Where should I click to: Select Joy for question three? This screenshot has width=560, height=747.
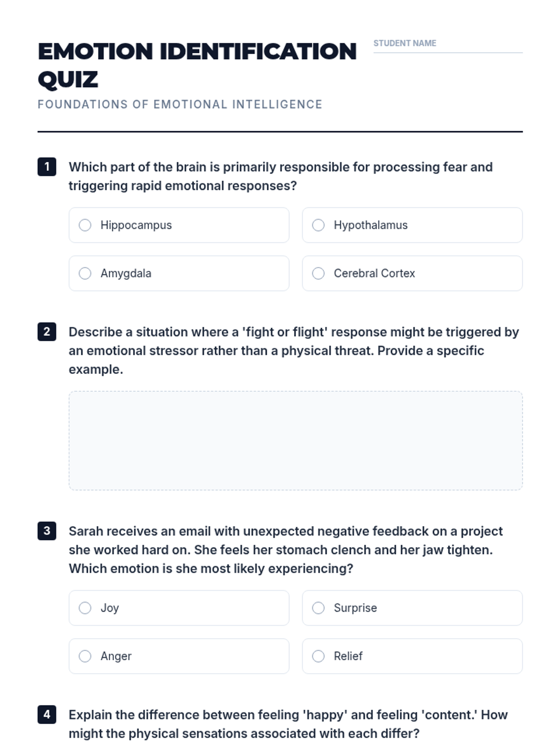(85, 608)
